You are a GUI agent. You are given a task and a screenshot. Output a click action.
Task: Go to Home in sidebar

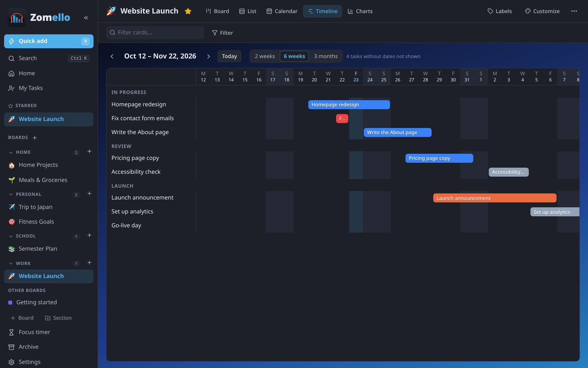[49, 73]
